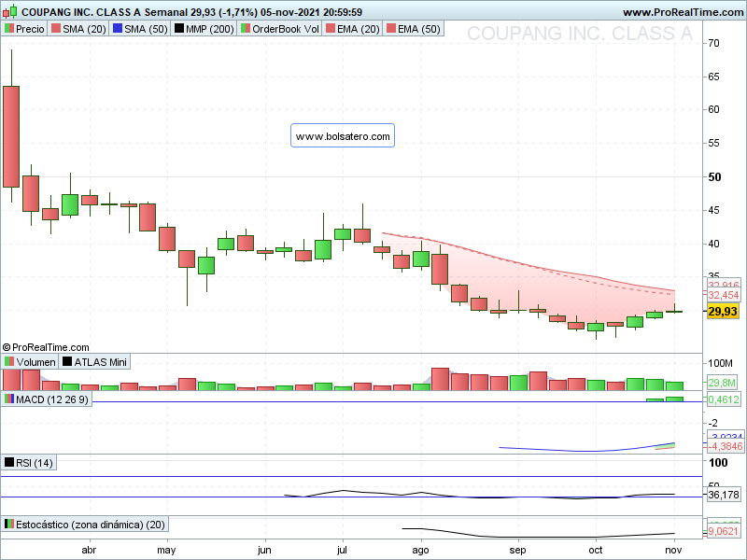The height and width of the screenshot is (560, 747).
Task: Open the ATLAS Mini panel label
Action: click(95, 362)
